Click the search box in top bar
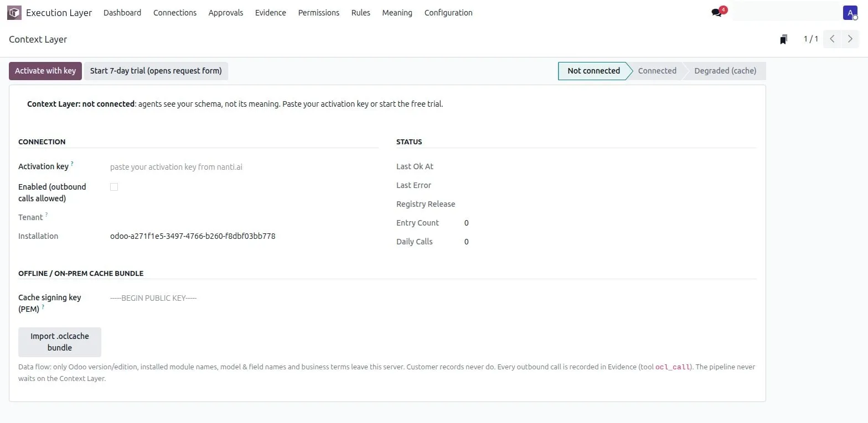 coord(786,12)
